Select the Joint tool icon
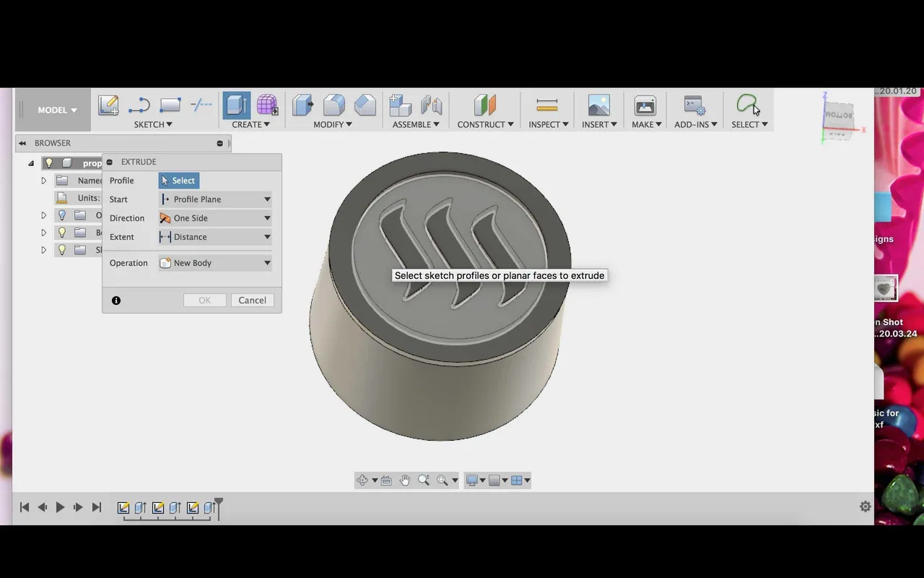The image size is (924, 578). [431, 105]
